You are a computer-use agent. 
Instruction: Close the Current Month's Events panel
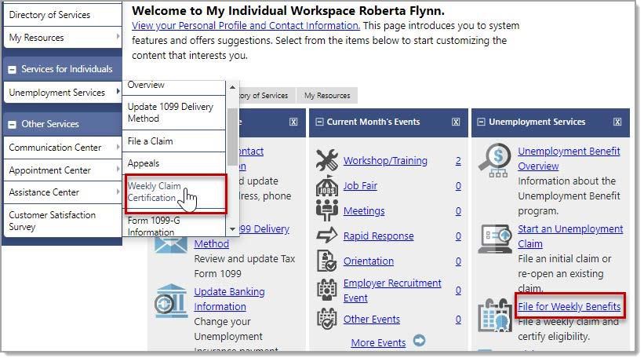click(x=456, y=122)
